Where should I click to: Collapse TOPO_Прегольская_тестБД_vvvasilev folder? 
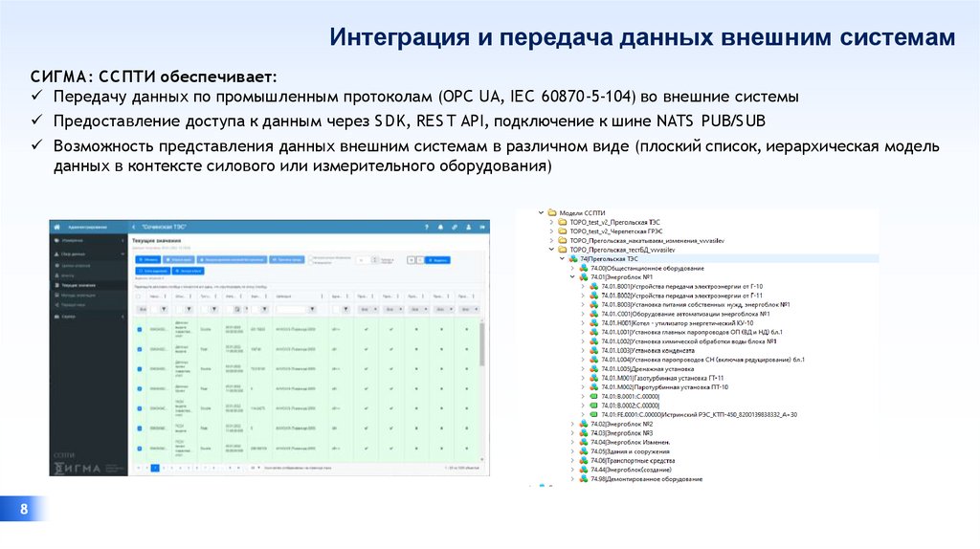coord(552,250)
